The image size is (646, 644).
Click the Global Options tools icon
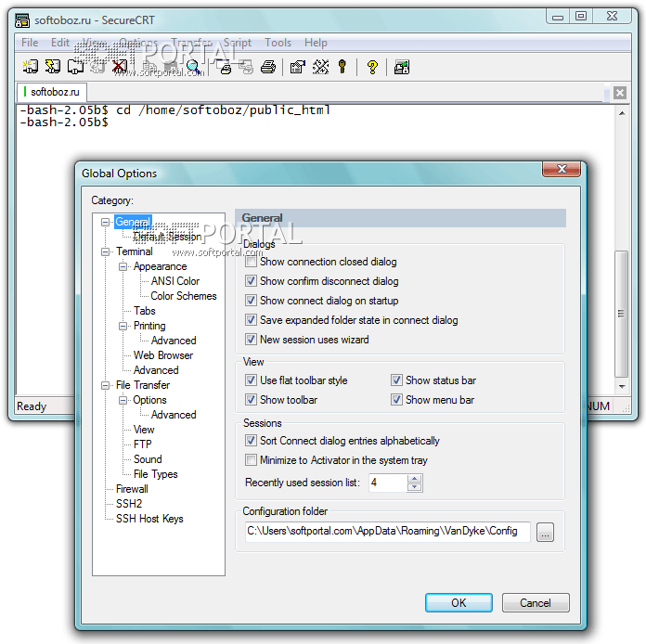(320, 67)
